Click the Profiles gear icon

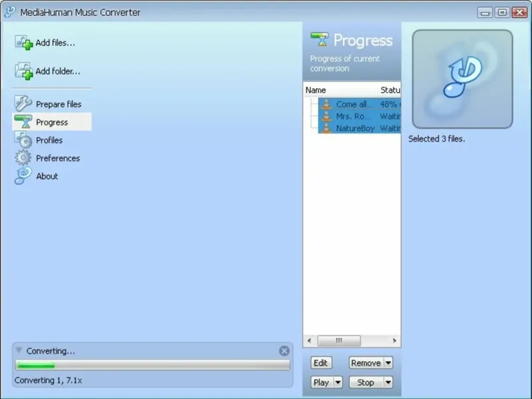[23, 140]
